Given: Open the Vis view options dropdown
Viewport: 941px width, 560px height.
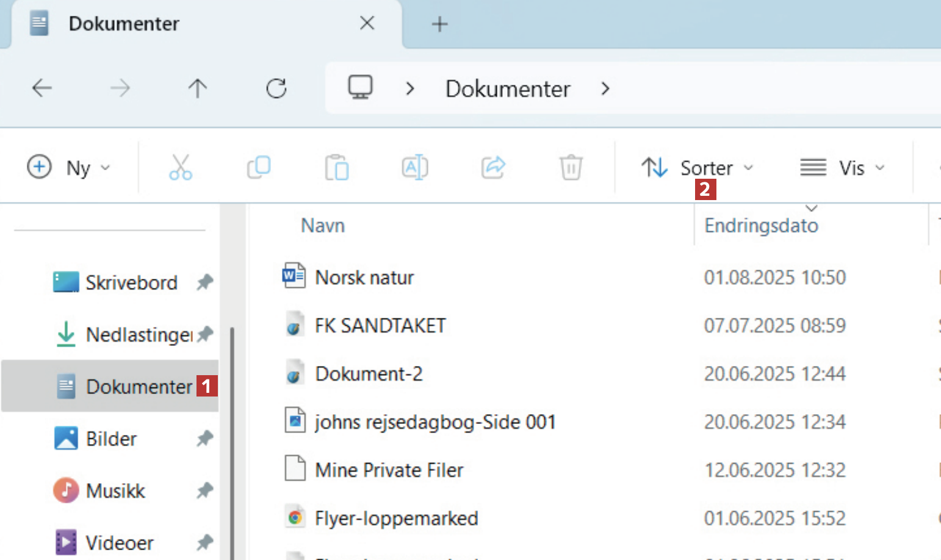Looking at the screenshot, I should coord(842,167).
